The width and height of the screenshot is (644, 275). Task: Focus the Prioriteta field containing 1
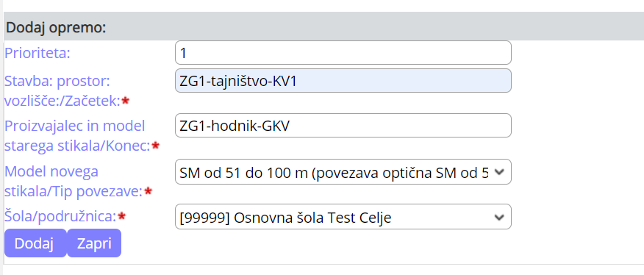(343, 53)
